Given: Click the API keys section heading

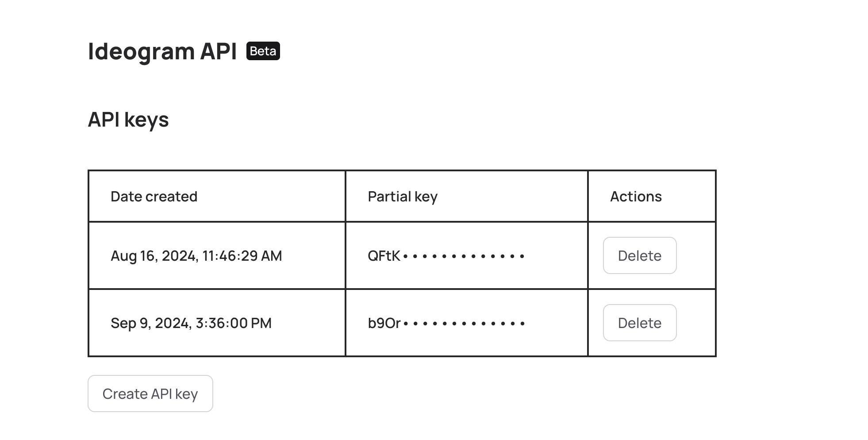Looking at the screenshot, I should point(128,119).
